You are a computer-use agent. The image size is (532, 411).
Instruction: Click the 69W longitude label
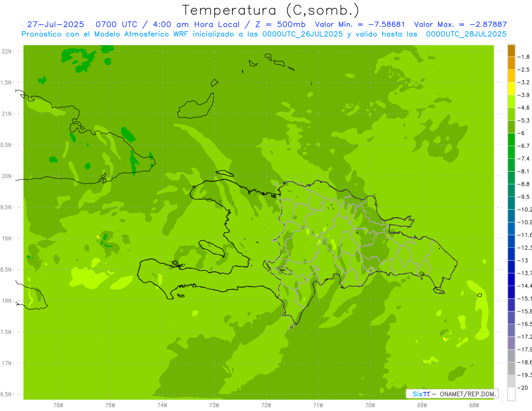(x=422, y=405)
